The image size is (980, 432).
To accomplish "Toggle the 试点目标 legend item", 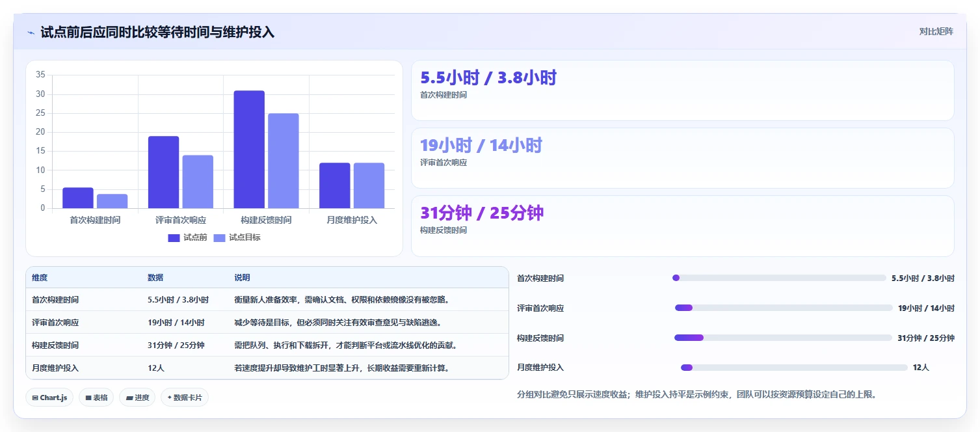I will click(x=237, y=237).
